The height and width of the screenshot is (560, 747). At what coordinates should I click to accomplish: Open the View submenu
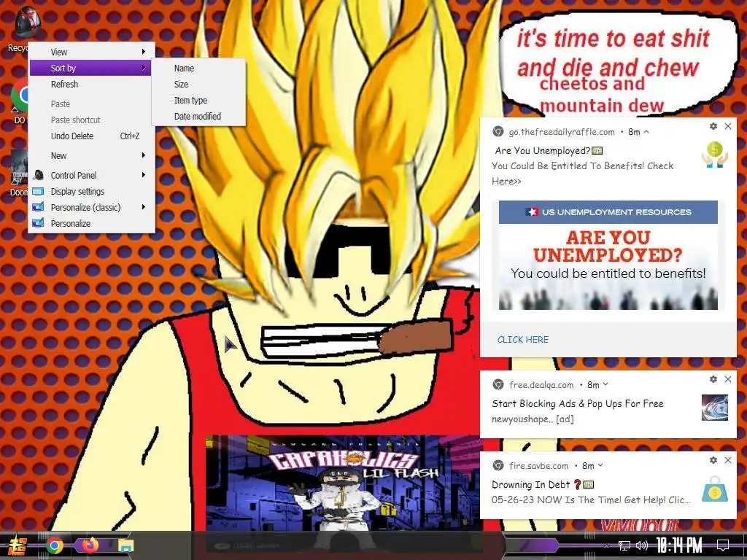tap(91, 52)
